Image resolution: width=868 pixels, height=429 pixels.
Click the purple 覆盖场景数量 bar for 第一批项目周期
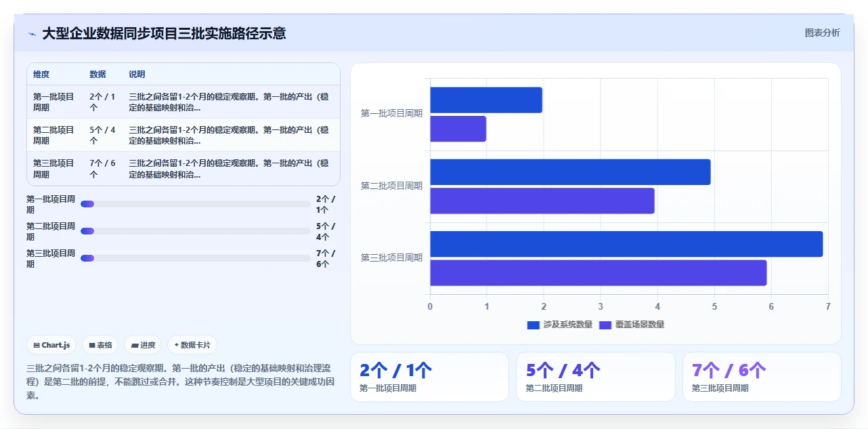458,129
